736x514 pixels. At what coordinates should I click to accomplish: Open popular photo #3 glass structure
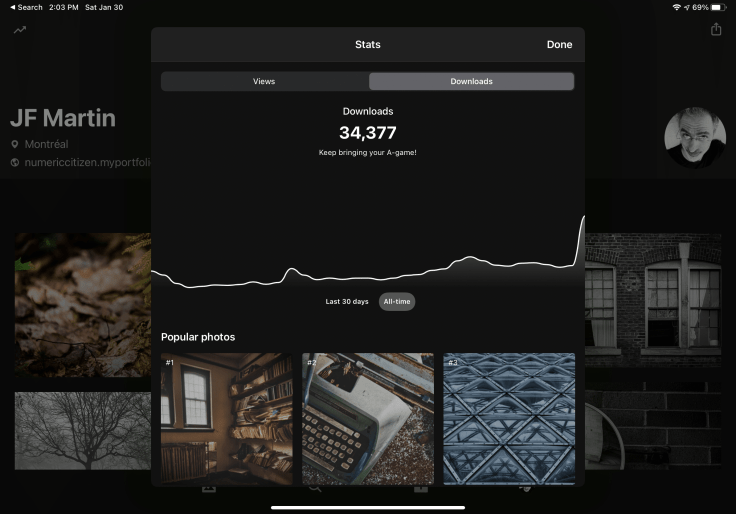(509, 418)
